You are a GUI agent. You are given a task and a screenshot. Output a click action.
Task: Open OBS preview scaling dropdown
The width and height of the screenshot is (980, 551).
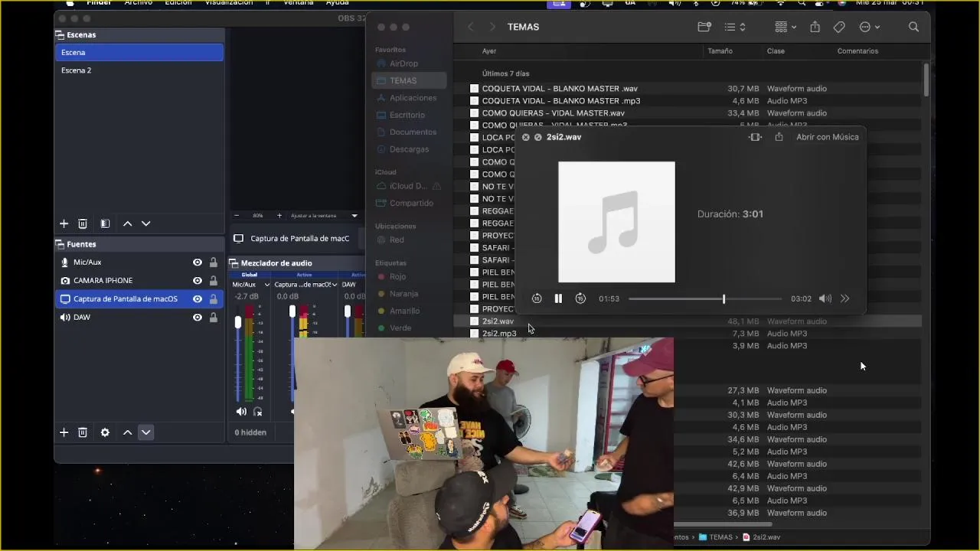325,216
